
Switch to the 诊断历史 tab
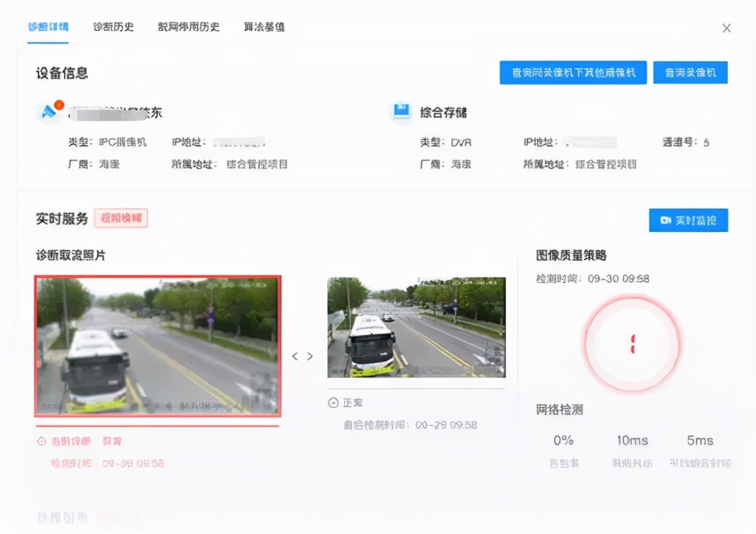114,27
